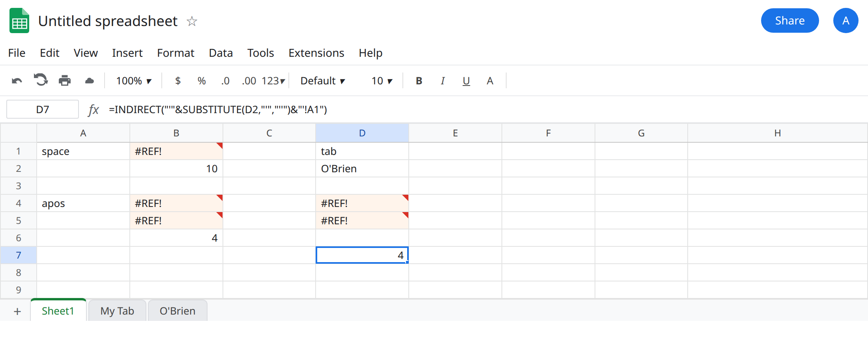The width and height of the screenshot is (868, 339).
Task: Switch to the My Tab sheet
Action: [x=117, y=311]
